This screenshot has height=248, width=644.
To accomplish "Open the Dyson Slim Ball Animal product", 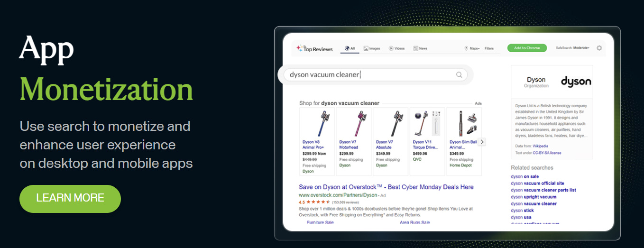I will point(464,141).
